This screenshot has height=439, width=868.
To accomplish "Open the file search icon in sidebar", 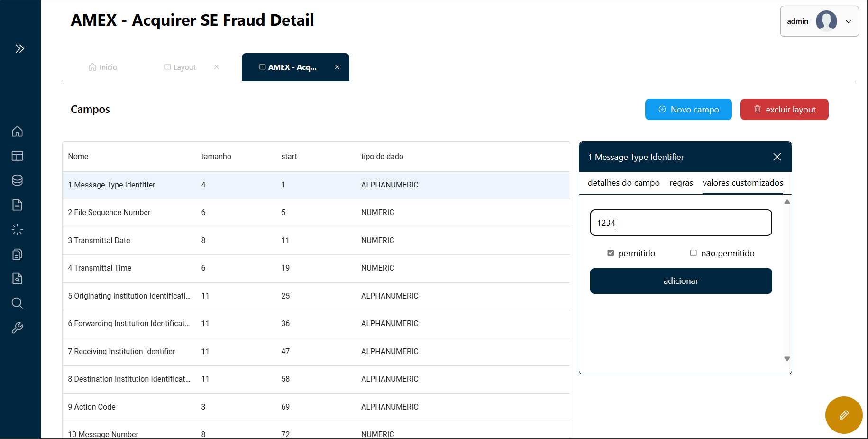I will 18,279.
